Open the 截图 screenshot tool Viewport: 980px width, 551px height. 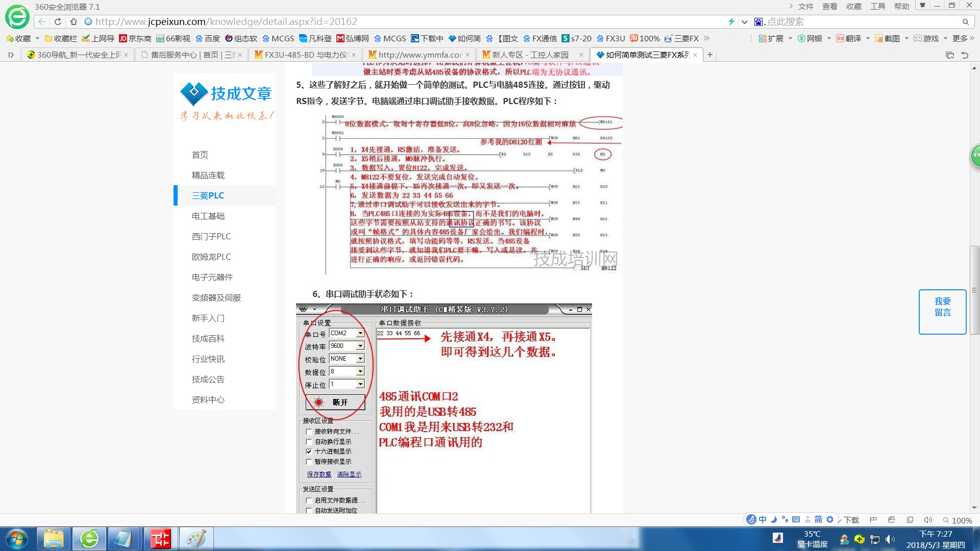point(888,38)
